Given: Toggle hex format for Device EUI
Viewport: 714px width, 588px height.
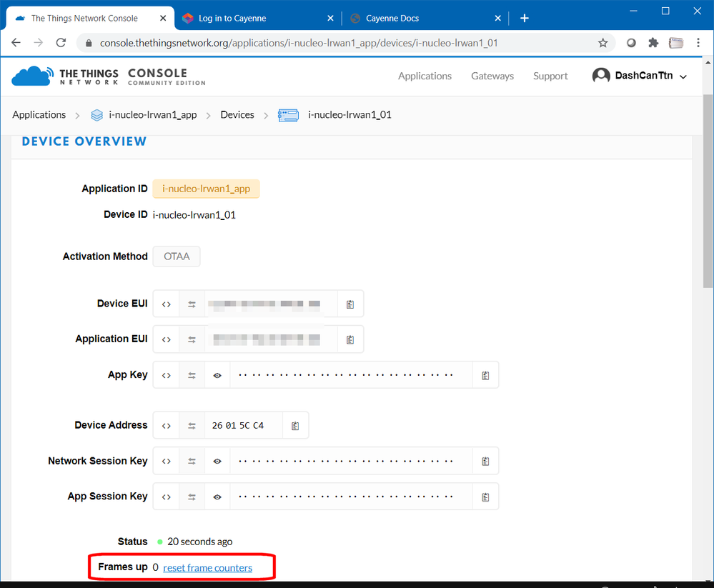Looking at the screenshot, I should pos(167,304).
